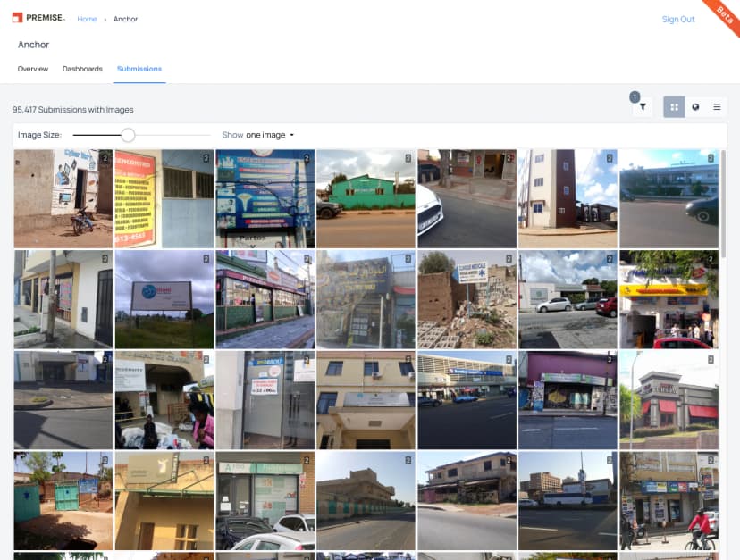The image size is (740, 560).
Task: Open the active filter count badge
Action: (x=635, y=95)
